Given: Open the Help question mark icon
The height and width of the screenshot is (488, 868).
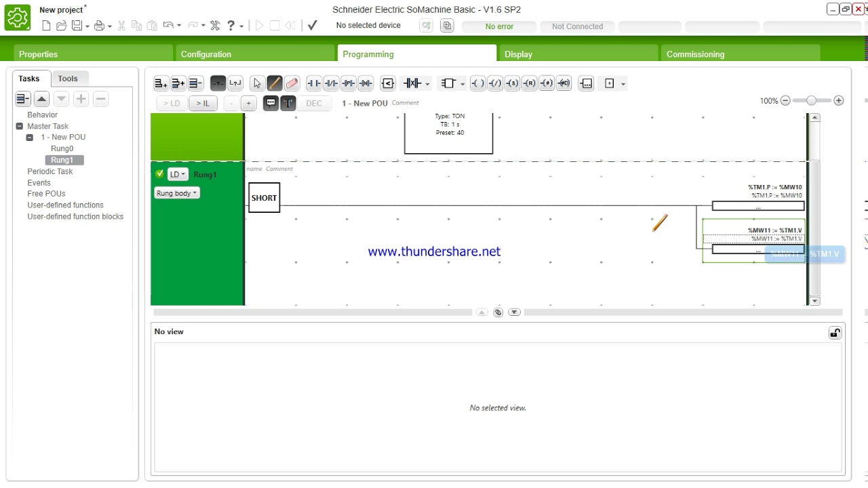Looking at the screenshot, I should [231, 26].
